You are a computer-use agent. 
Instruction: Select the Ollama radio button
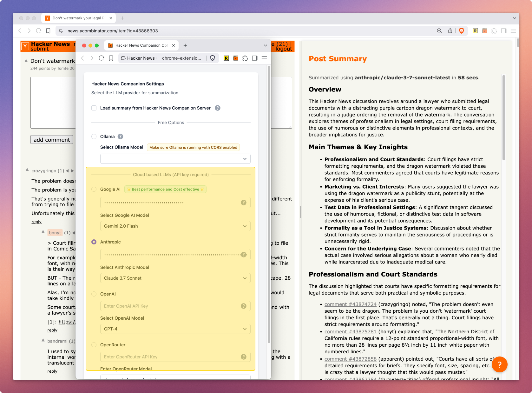click(x=94, y=137)
